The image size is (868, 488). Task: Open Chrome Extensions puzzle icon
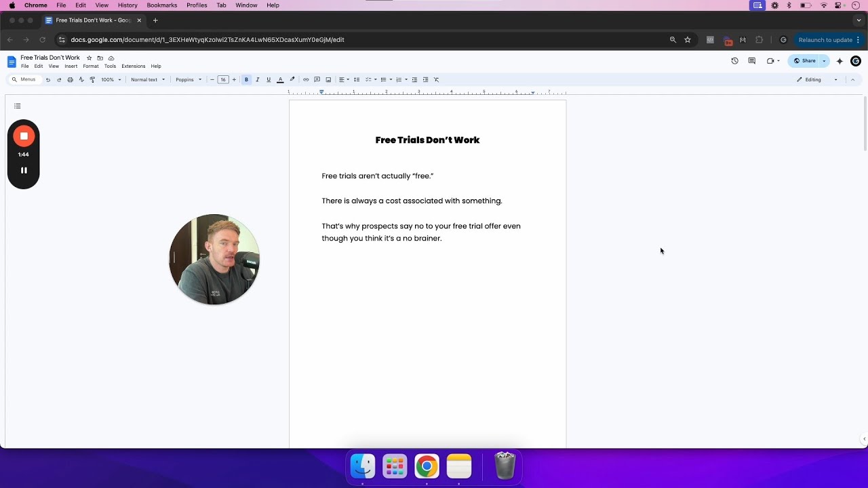[x=759, y=40]
